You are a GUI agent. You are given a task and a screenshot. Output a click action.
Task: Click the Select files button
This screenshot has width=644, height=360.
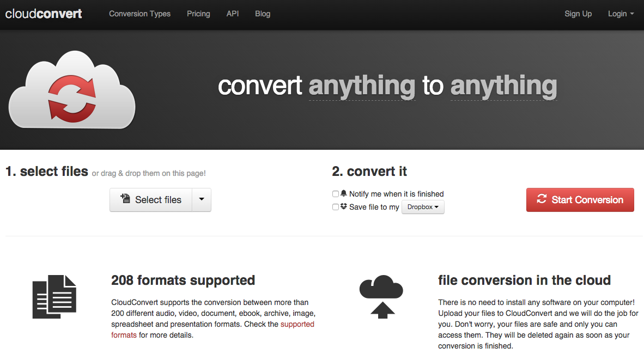click(151, 200)
